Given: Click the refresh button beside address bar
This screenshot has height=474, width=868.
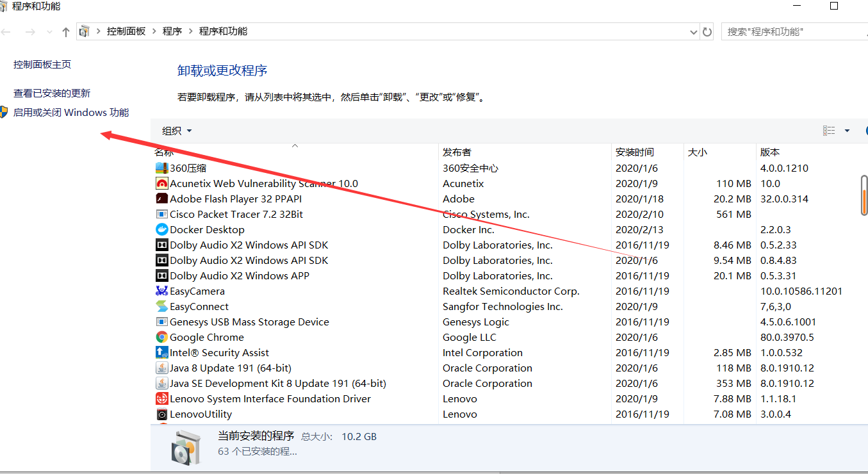Looking at the screenshot, I should coord(707,31).
